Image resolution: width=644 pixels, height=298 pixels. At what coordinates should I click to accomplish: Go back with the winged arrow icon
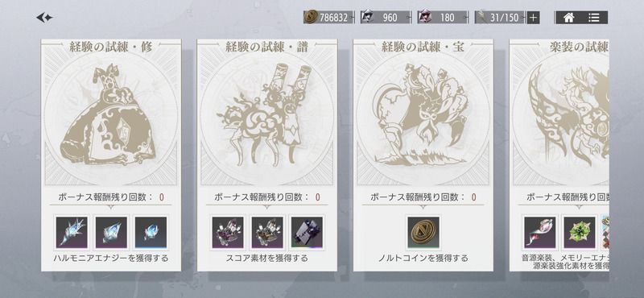tap(44, 17)
